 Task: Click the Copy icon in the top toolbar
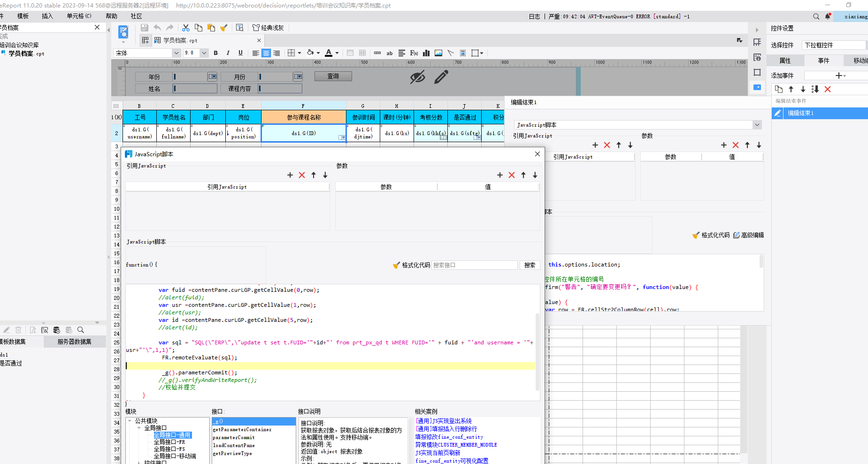[x=199, y=28]
